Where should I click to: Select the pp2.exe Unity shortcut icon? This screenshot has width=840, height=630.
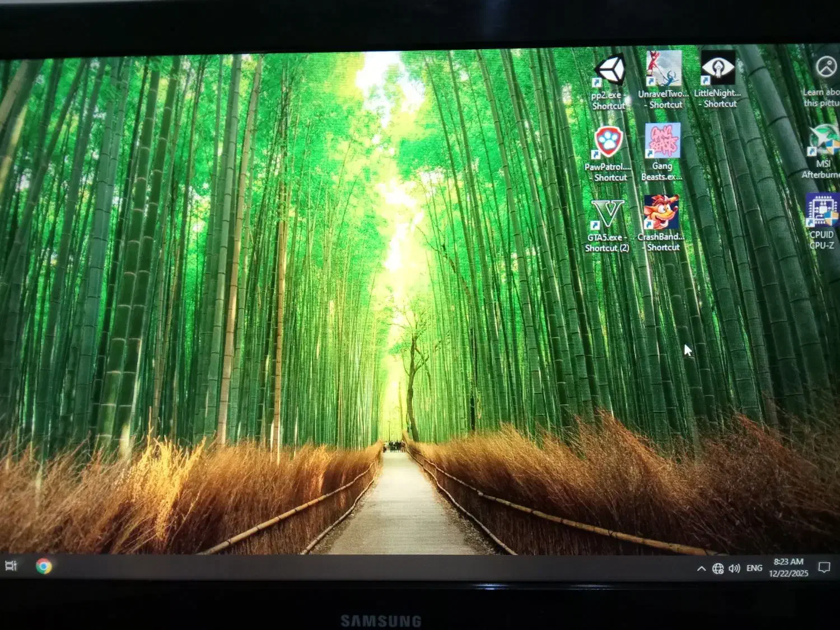point(610,71)
